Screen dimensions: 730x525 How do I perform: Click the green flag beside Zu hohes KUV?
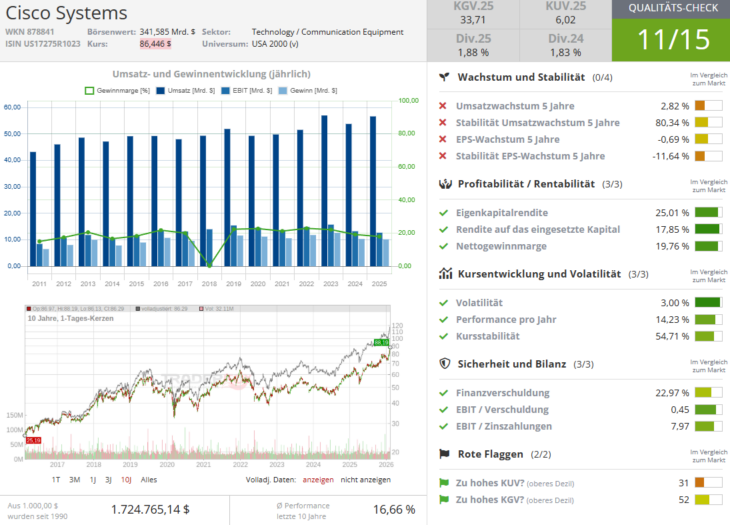click(443, 483)
